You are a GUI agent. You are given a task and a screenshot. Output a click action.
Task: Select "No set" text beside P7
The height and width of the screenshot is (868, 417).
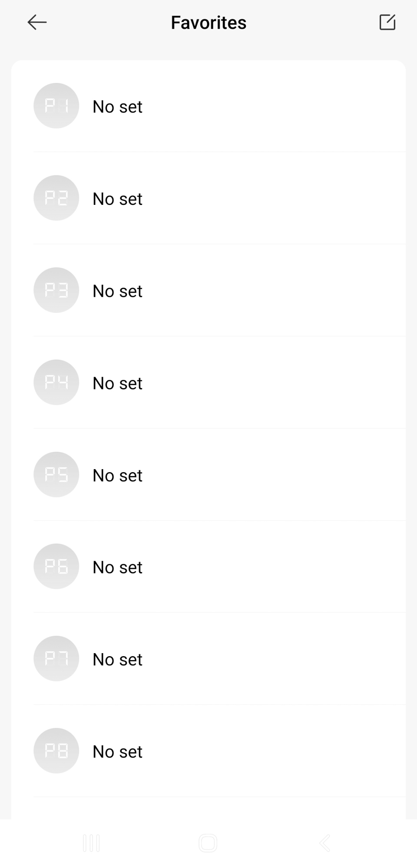point(117,660)
